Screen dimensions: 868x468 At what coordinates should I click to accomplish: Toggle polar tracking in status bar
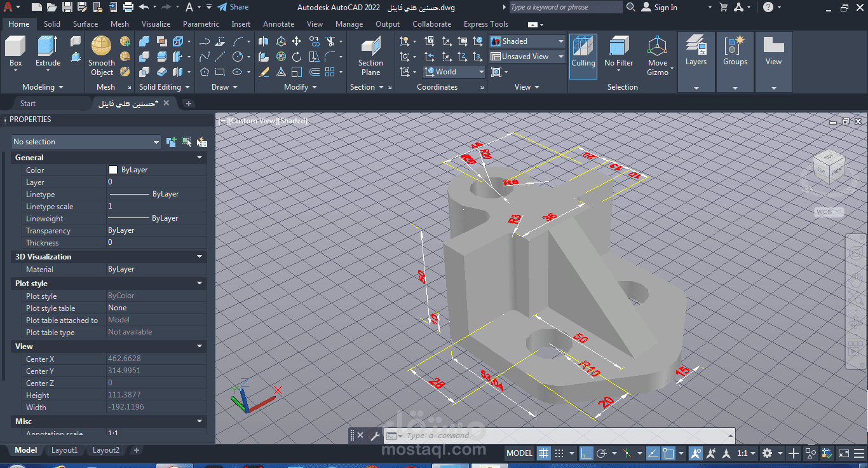click(x=601, y=453)
